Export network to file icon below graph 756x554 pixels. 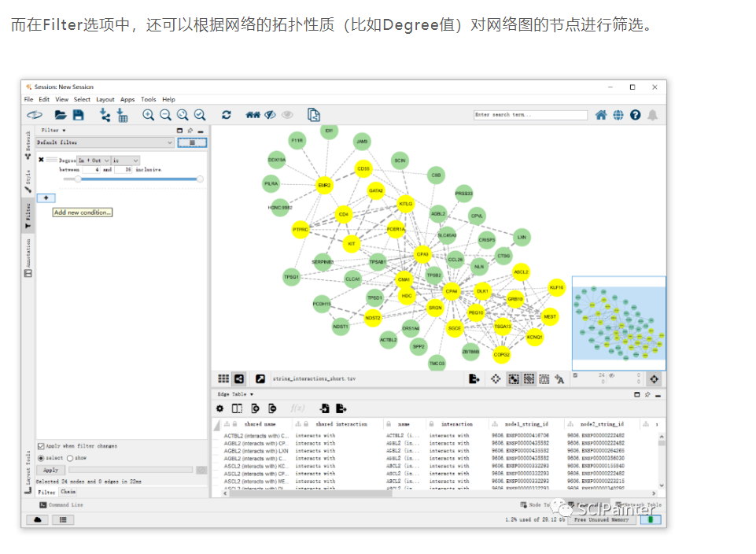tap(474, 379)
